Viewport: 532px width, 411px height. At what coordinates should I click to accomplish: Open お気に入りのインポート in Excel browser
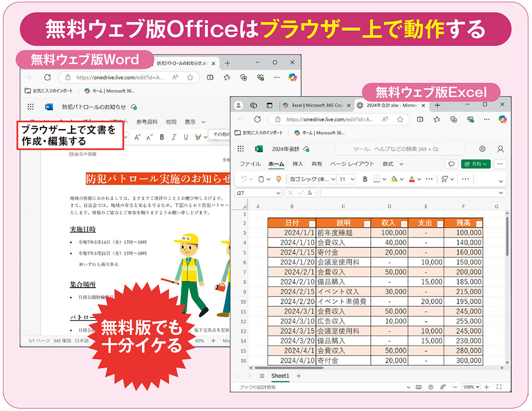[x=259, y=133]
